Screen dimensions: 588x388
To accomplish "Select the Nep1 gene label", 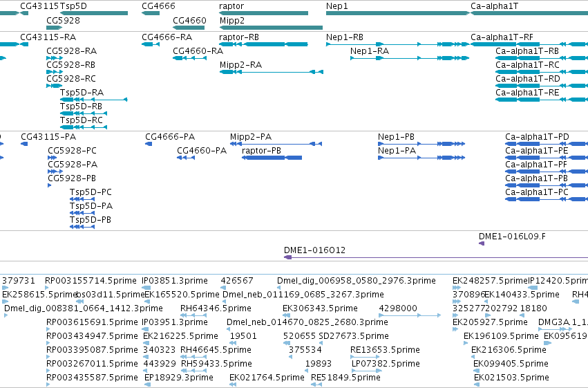I will click(336, 6).
